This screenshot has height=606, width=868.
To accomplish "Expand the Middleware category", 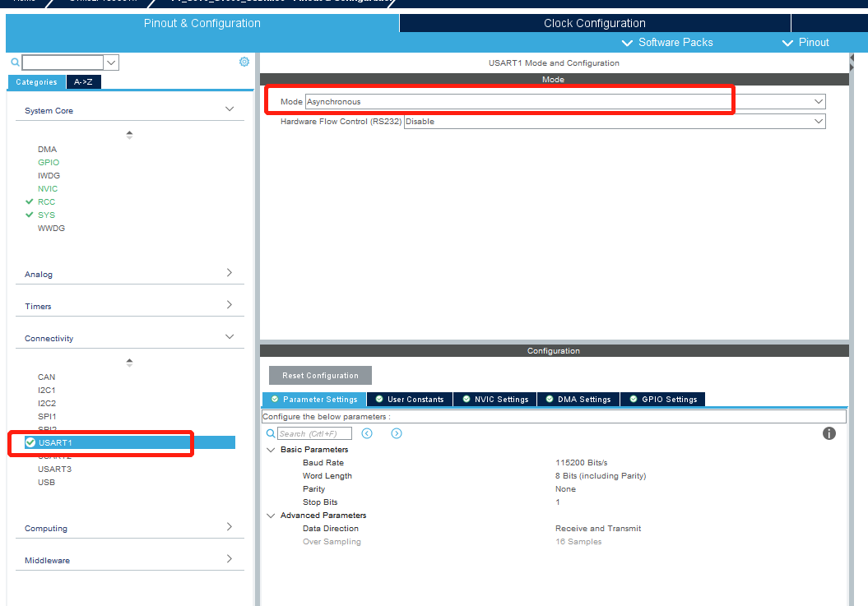I will click(230, 558).
